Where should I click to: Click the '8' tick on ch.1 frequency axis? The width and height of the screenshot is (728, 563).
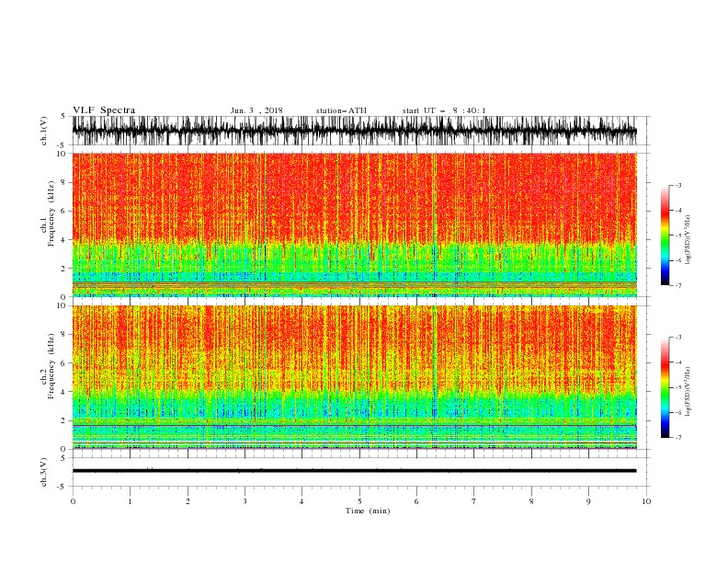point(63,182)
